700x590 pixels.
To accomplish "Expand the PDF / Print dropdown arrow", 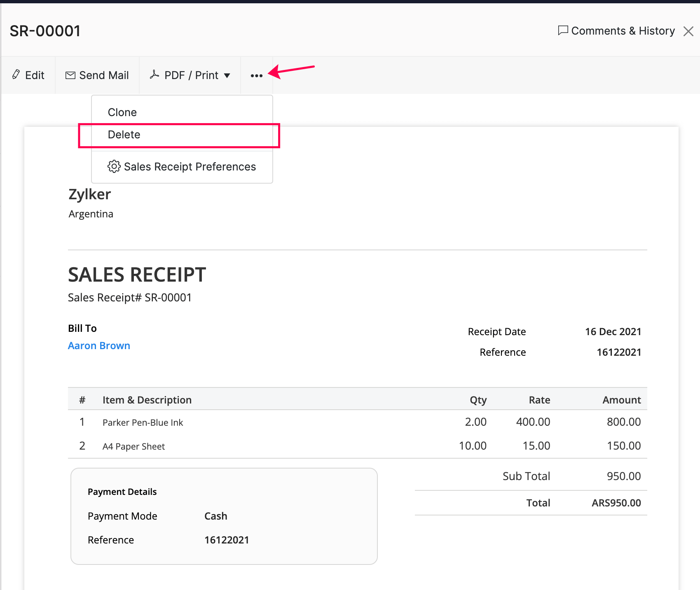I will click(x=227, y=75).
